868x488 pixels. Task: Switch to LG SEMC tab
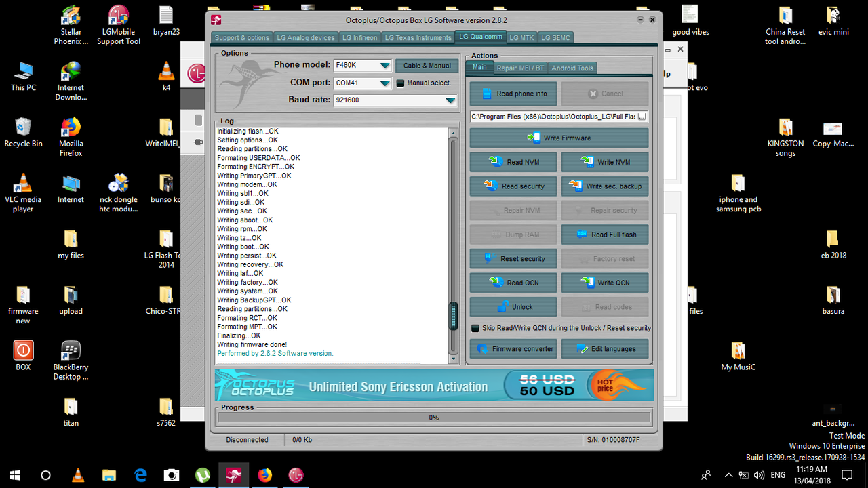(555, 38)
